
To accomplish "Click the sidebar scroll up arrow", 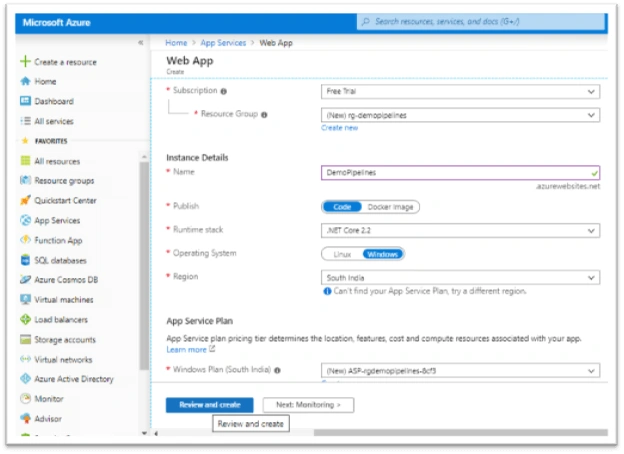I will coord(144,157).
